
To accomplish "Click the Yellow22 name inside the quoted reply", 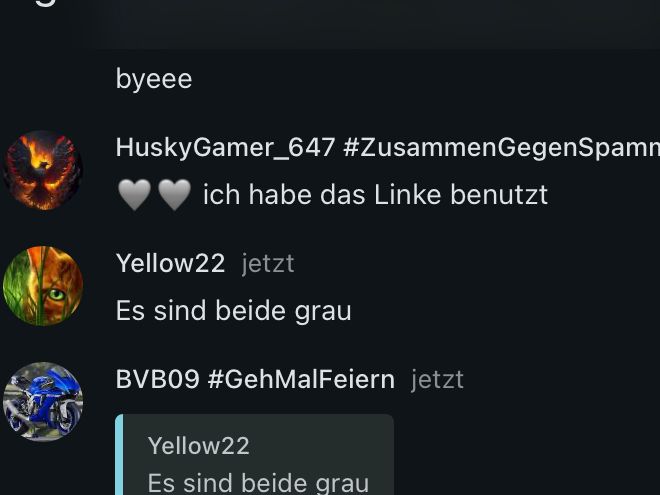I will pos(199,446).
